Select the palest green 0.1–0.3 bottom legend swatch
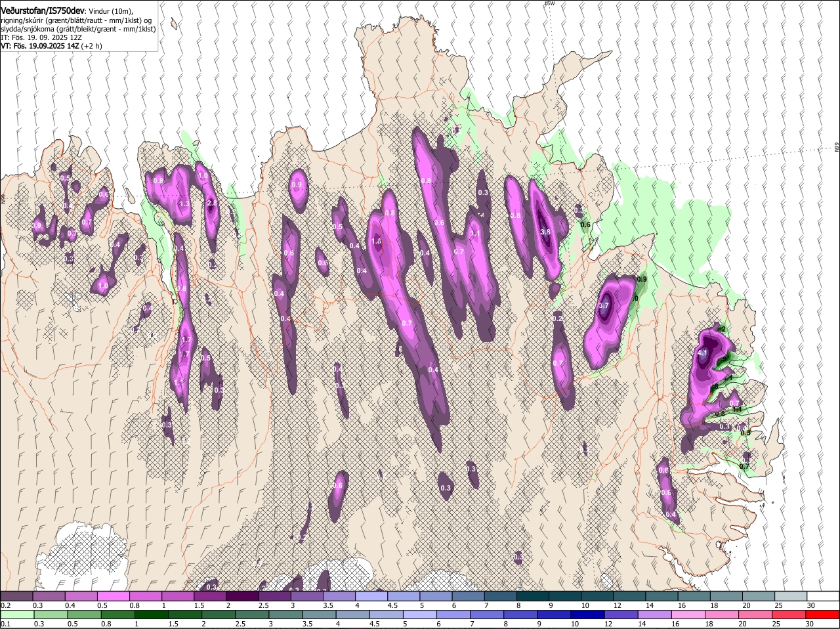The image size is (840, 629). tap(16, 615)
